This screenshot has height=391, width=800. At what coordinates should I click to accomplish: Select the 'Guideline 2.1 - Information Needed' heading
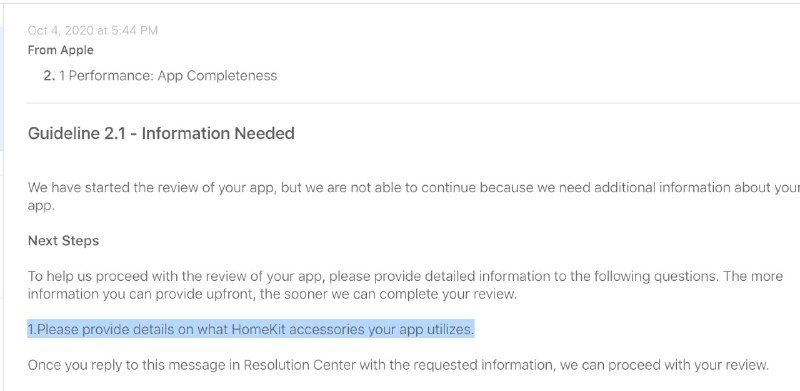pyautogui.click(x=161, y=134)
